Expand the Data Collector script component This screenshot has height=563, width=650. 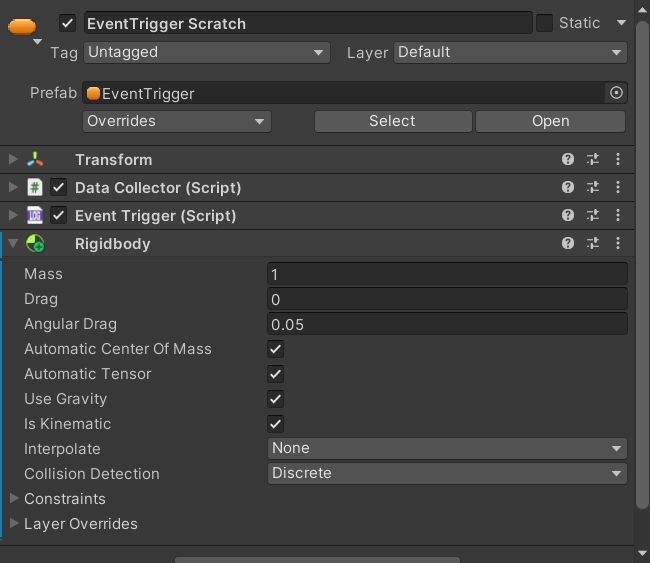tap(13, 187)
